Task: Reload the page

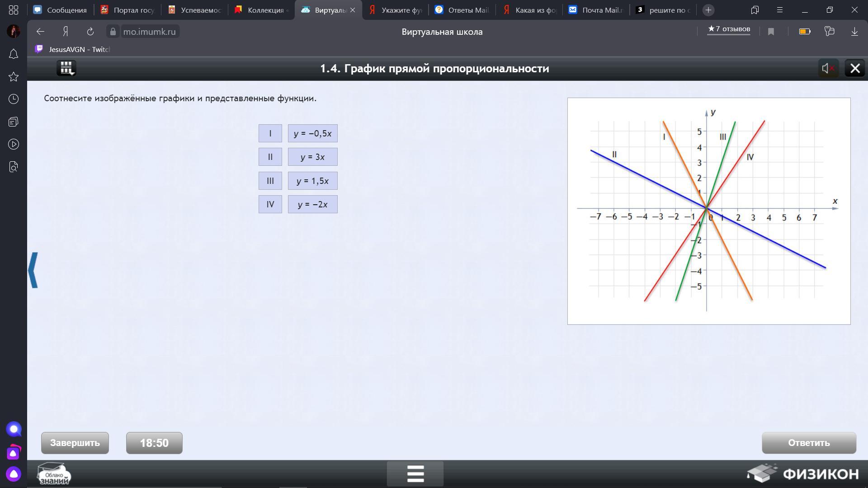Action: pos(90,32)
